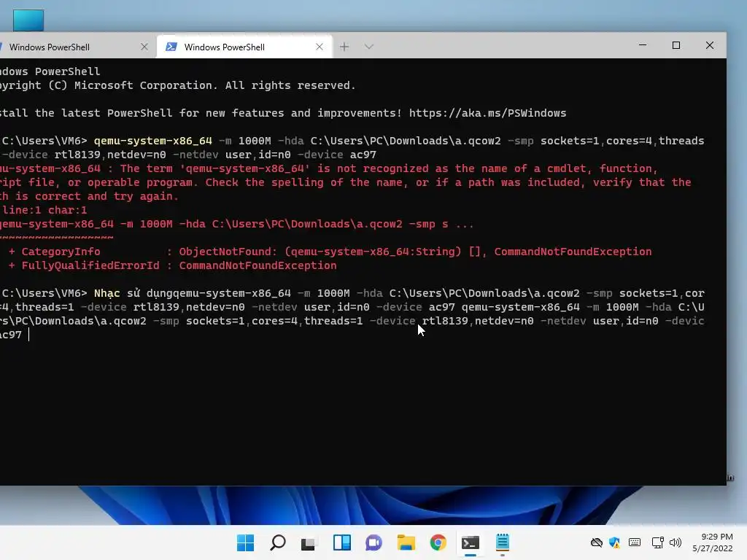Click the PowerShell icon on active tab
Image resolution: width=747 pixels, height=560 pixels.
pyautogui.click(x=171, y=47)
